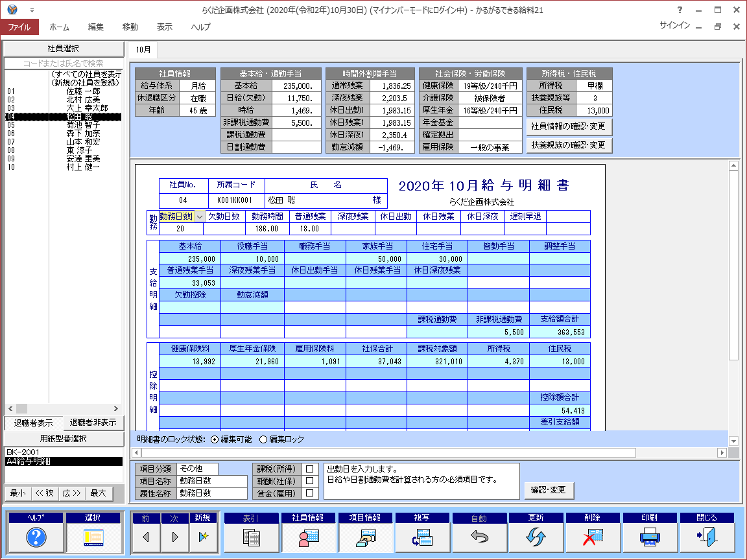Open the help question mark in title bar

click(x=680, y=10)
